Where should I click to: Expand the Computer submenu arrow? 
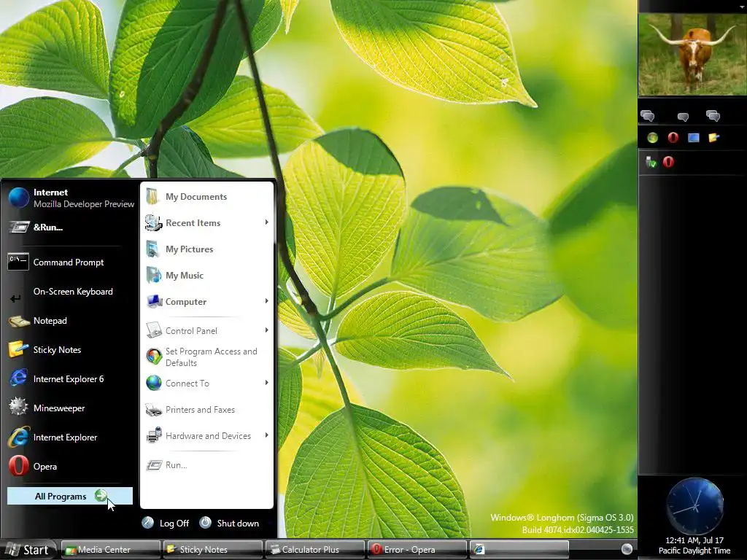pos(267,301)
